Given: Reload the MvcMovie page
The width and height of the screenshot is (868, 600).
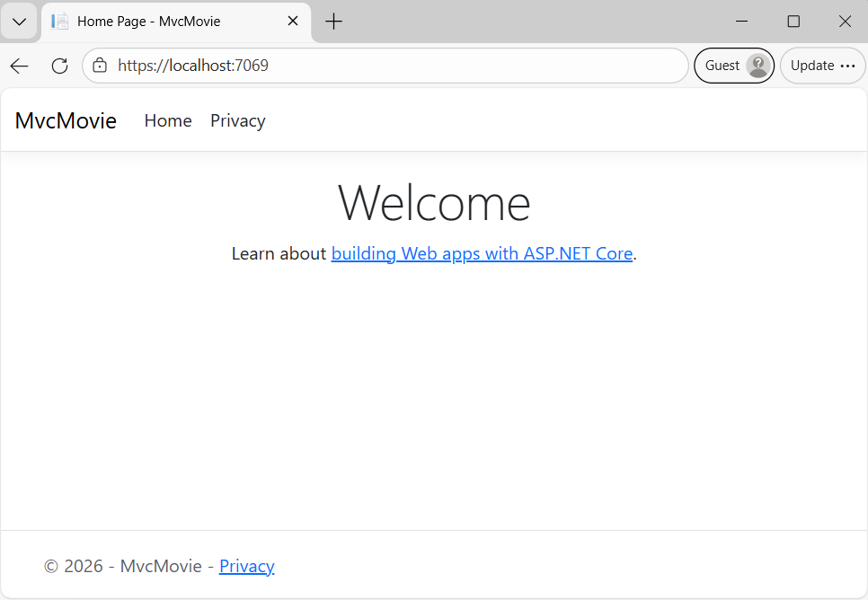Looking at the screenshot, I should click(x=59, y=65).
